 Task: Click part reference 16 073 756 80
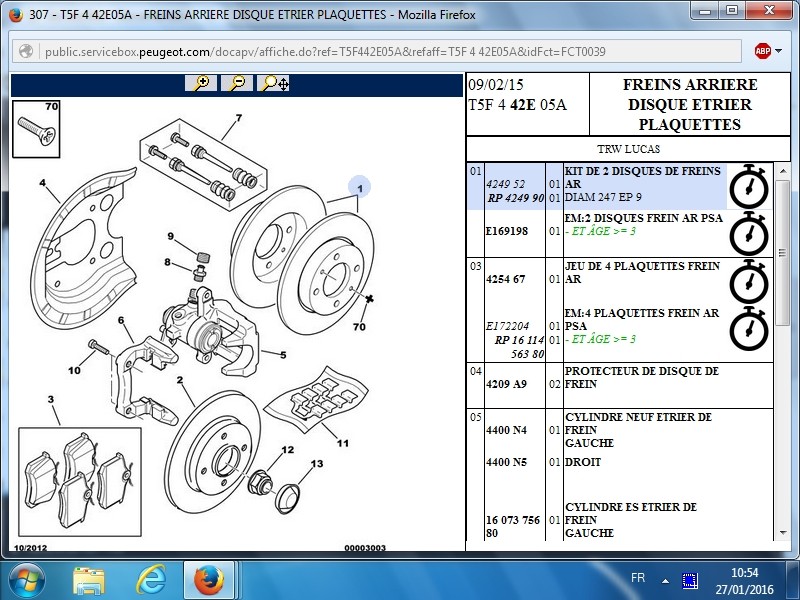coord(513,527)
